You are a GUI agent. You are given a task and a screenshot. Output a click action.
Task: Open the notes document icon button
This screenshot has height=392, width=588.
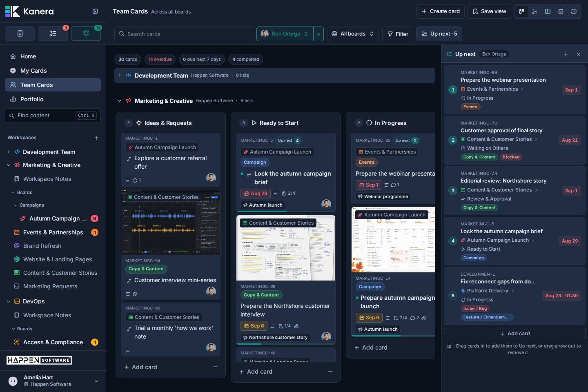(x=20, y=33)
